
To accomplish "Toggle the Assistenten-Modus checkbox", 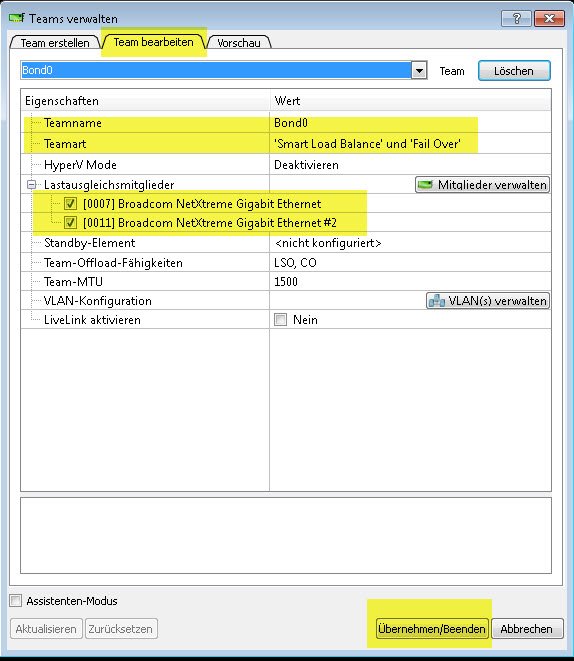I will (x=16, y=600).
